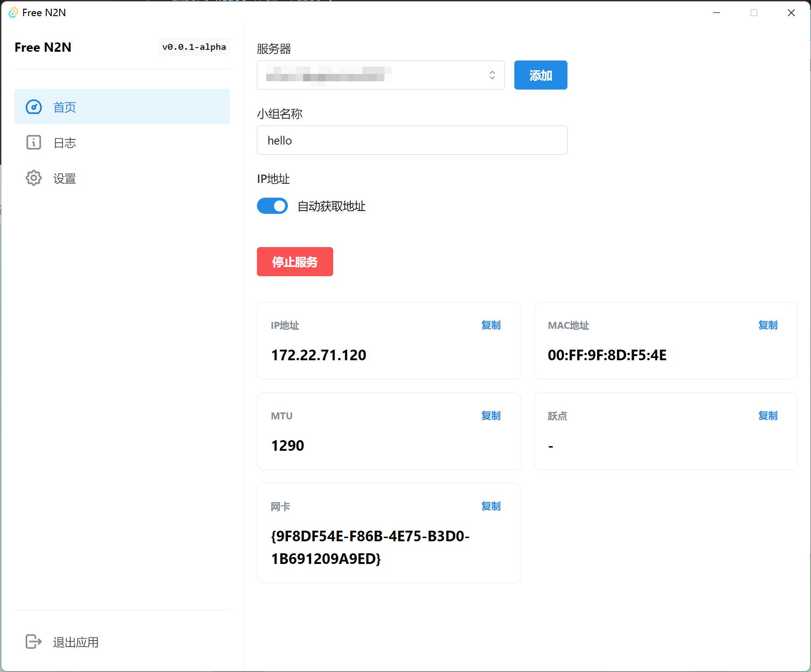Copy the 跃点 value with 复制

[x=768, y=416]
